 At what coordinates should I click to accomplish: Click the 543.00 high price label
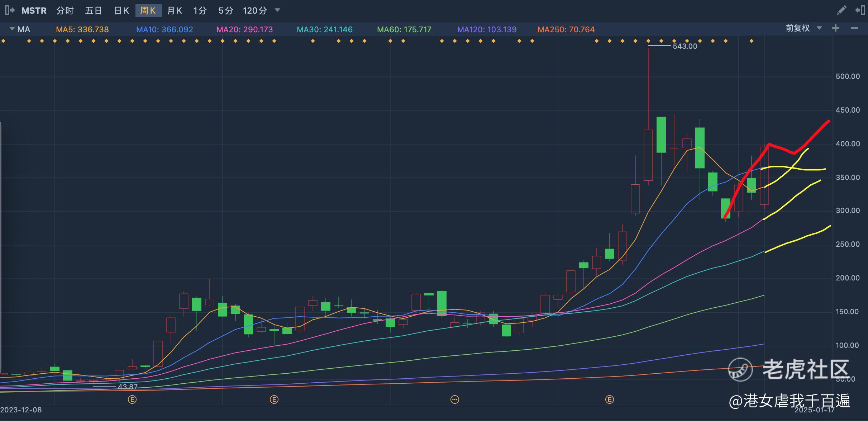pyautogui.click(x=685, y=46)
